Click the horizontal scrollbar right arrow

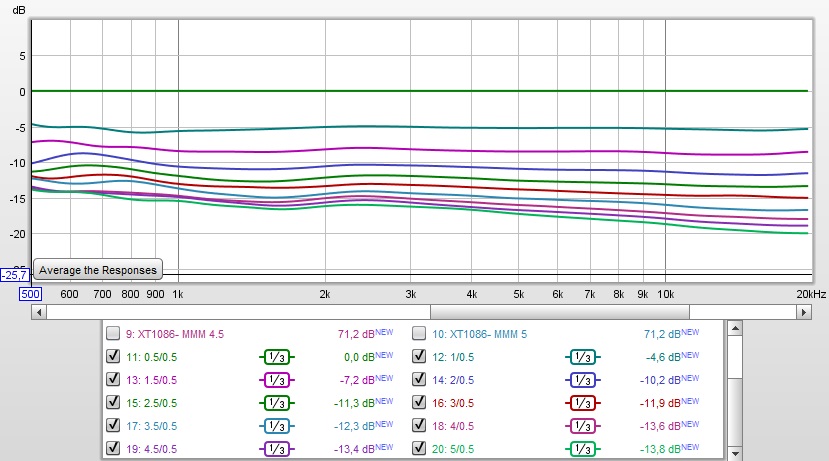(x=804, y=312)
